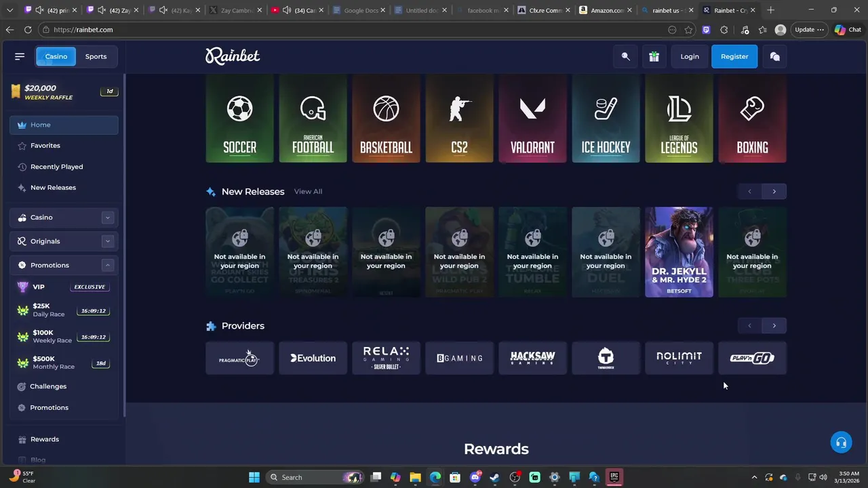The height and width of the screenshot is (488, 868).
Task: Open the $500K Monthly Race
Action: [x=64, y=363]
